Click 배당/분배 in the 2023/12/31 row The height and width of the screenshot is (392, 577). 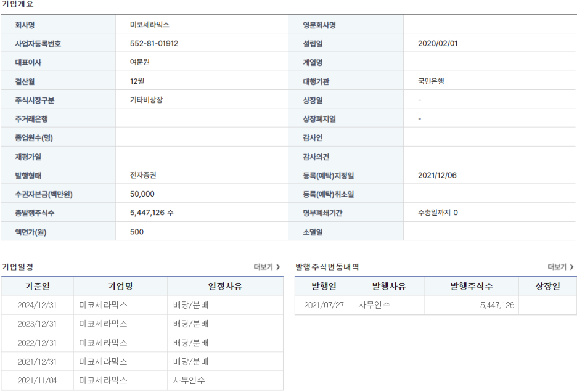(x=190, y=324)
